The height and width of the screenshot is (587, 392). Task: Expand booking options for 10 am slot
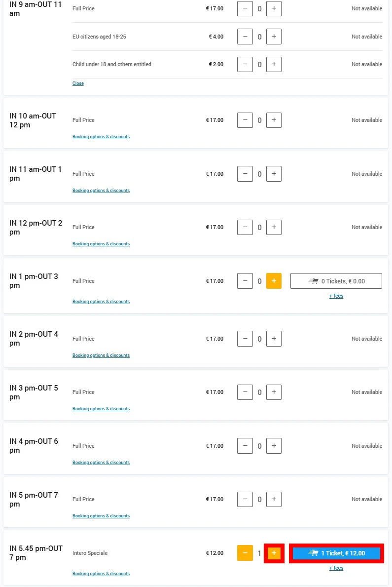pyautogui.click(x=101, y=137)
